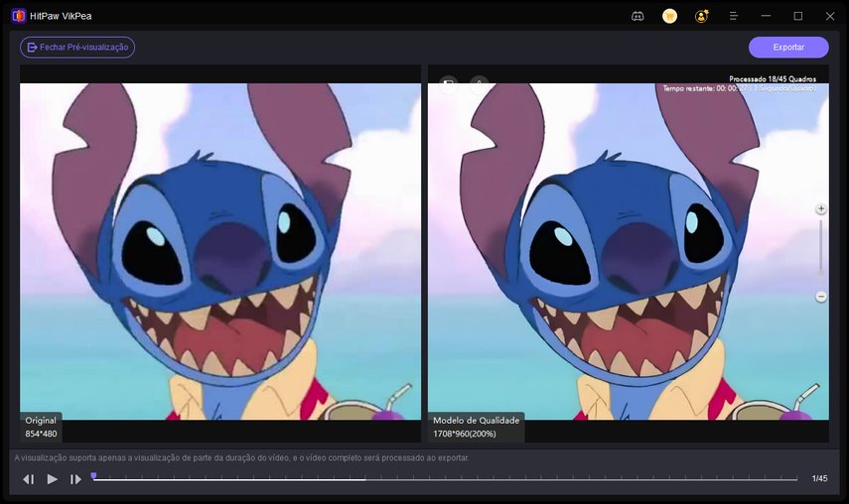Click the HitPaw VikPea app logo
The height and width of the screenshot is (504, 849).
[19, 16]
